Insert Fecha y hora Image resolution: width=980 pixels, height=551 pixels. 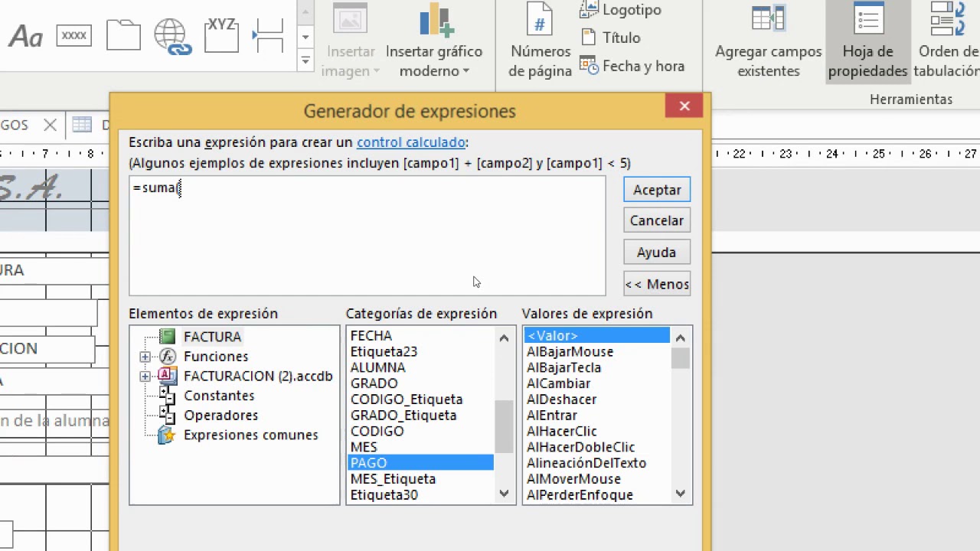[x=632, y=66]
